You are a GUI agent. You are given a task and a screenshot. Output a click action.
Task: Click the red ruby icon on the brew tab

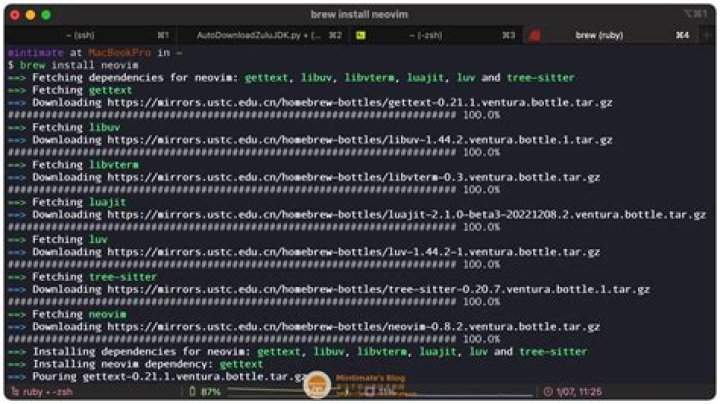click(534, 35)
